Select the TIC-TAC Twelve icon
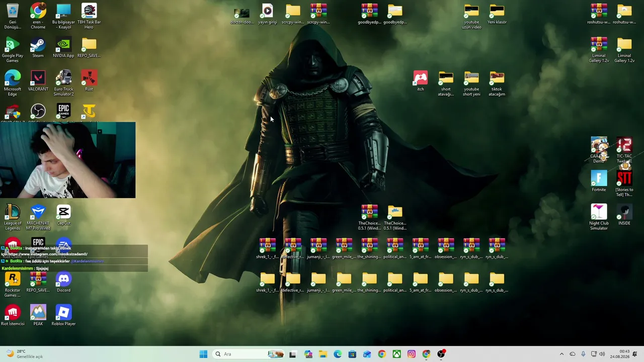This screenshot has width=644, height=362. (624, 150)
